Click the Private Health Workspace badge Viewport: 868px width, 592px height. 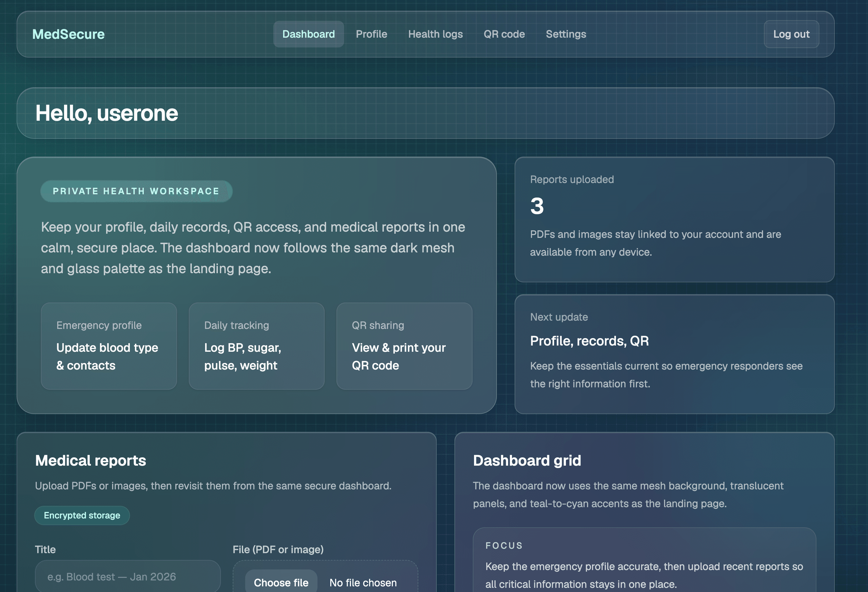pos(136,191)
